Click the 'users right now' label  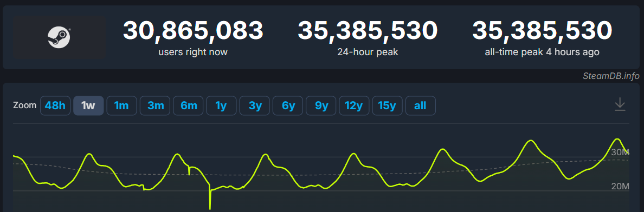click(x=192, y=52)
